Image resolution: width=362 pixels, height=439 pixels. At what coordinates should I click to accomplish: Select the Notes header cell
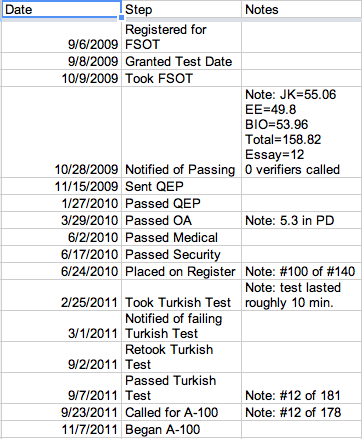coord(302,9)
